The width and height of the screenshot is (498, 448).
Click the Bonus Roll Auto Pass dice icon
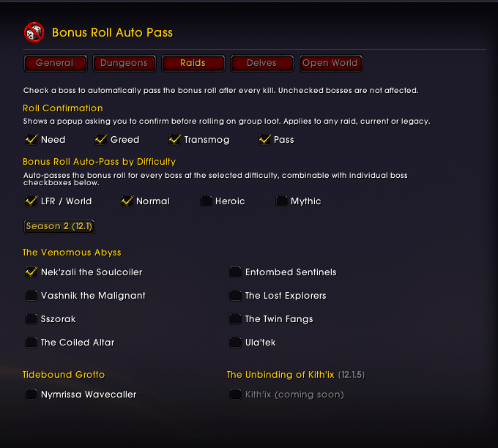coord(34,32)
